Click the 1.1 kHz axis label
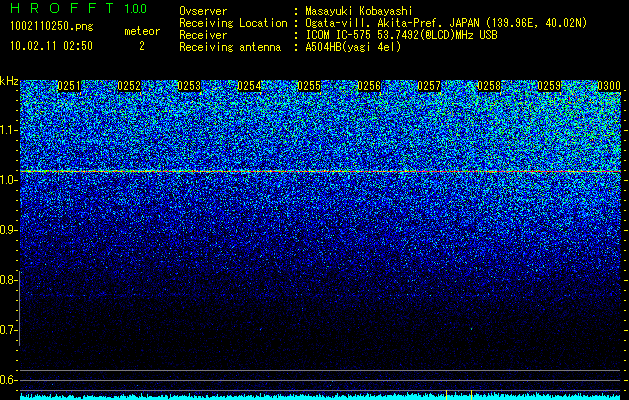 [x=7, y=130]
